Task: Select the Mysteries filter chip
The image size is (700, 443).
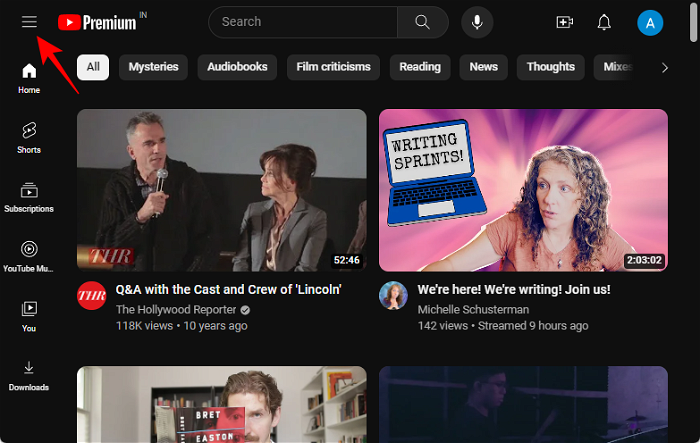Action: click(153, 67)
